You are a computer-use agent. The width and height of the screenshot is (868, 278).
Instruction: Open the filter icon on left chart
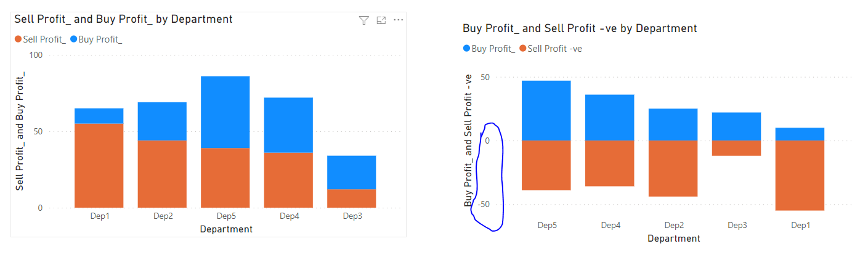[363, 20]
